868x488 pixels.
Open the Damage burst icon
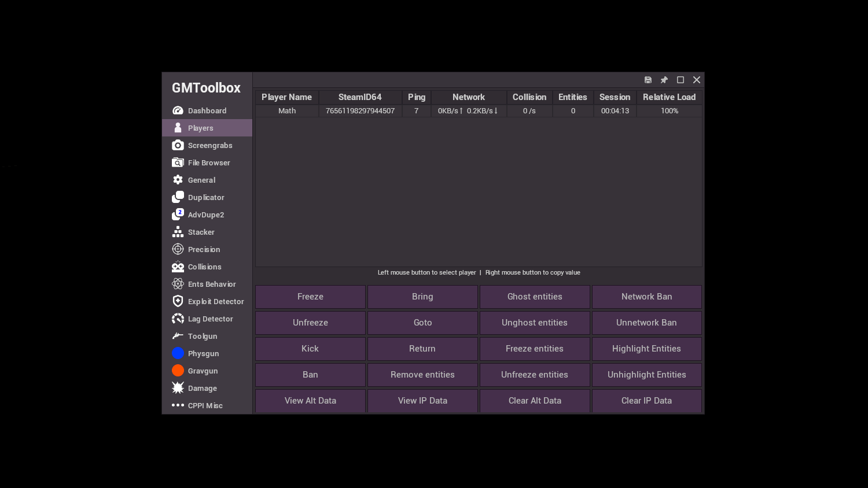(x=178, y=388)
